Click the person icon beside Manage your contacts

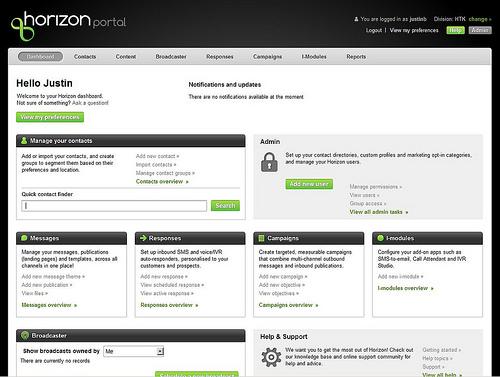(x=24, y=141)
